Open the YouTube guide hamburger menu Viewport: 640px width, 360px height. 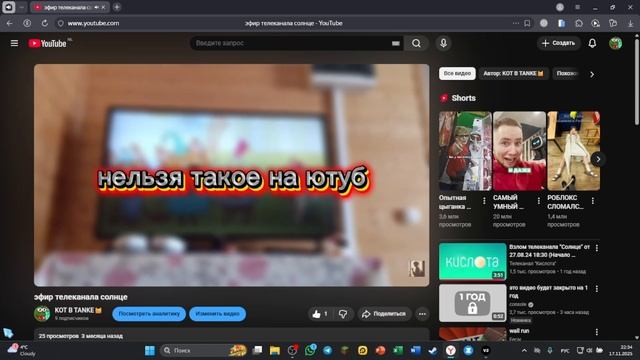point(14,43)
